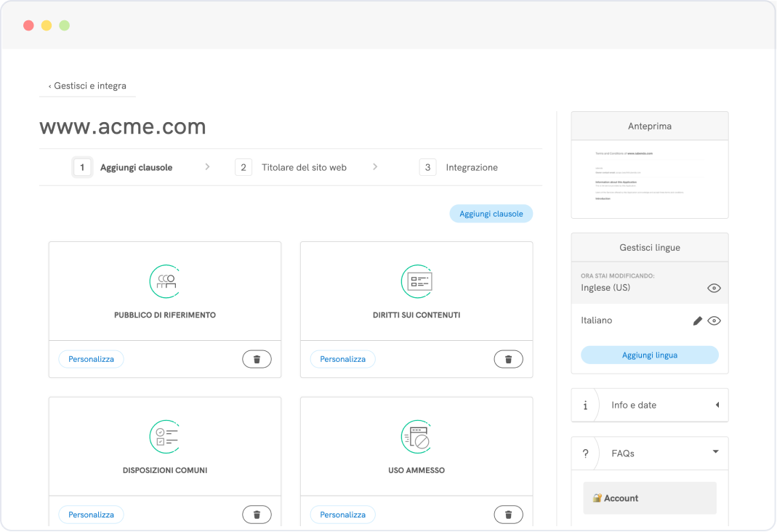Viewport: 777px width, 532px height.
Task: Go back via Gestisci e integra link
Action: (x=87, y=86)
